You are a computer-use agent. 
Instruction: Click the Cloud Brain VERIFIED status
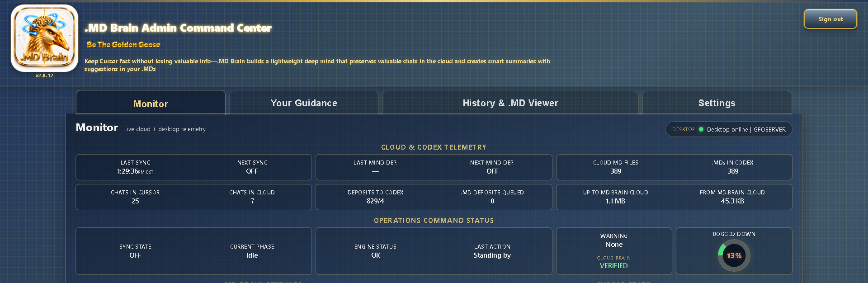[x=613, y=266]
